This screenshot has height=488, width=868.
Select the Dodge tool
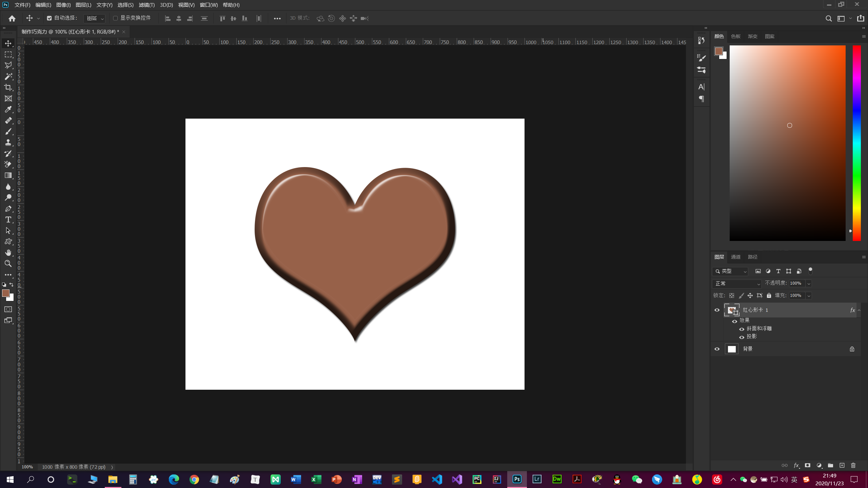pyautogui.click(x=8, y=198)
